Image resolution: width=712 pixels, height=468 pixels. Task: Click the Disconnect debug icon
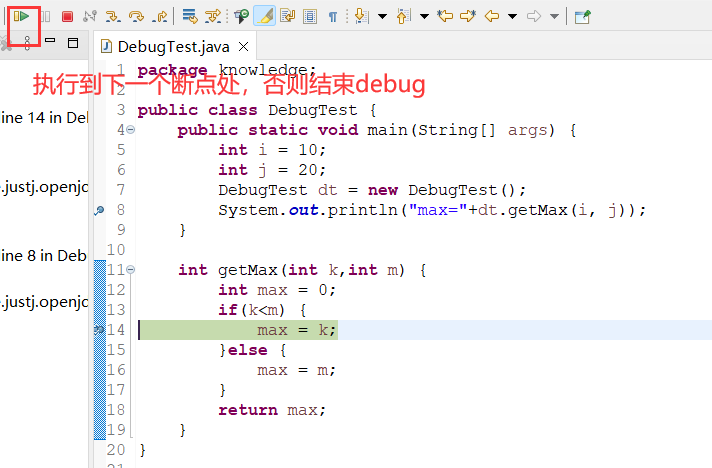point(90,17)
